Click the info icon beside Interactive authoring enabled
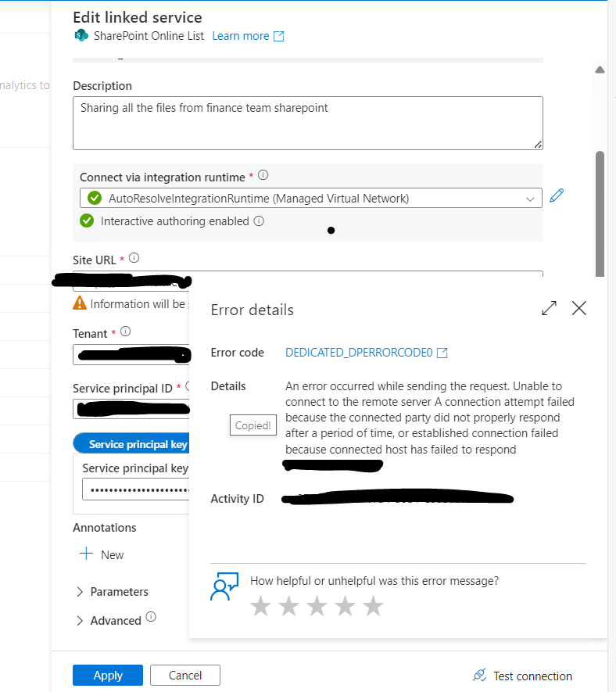Viewport: 616px width, 692px height. coord(259,221)
